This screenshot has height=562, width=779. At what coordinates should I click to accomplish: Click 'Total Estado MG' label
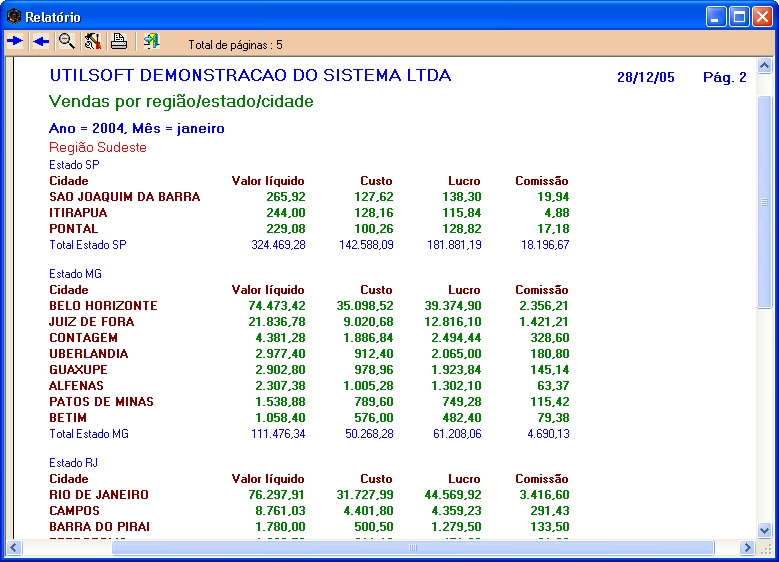[88, 434]
